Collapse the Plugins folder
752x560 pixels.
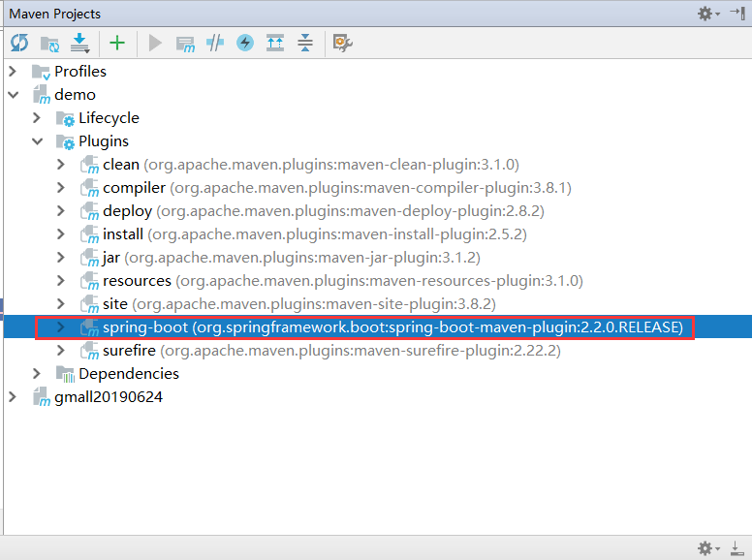pyautogui.click(x=37, y=141)
